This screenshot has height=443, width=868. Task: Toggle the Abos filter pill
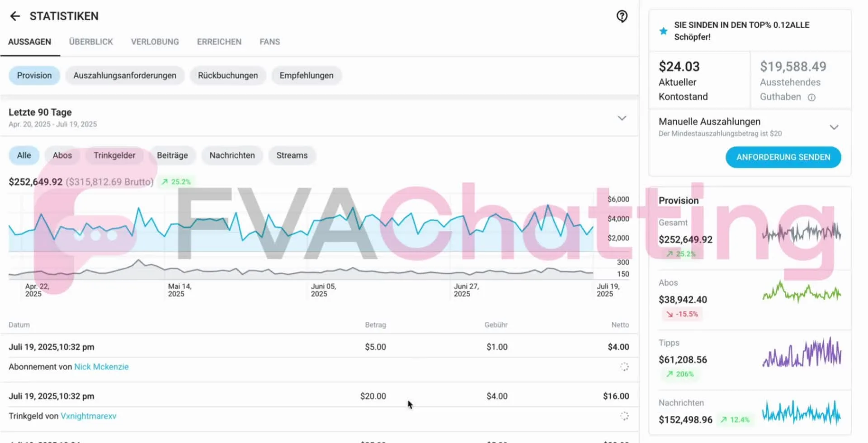pos(62,155)
